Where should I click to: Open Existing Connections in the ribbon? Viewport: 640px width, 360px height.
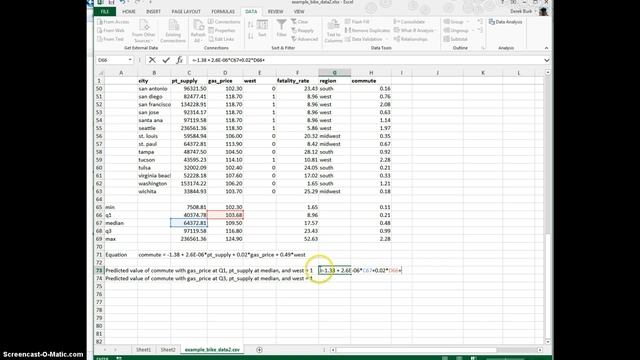[173, 31]
